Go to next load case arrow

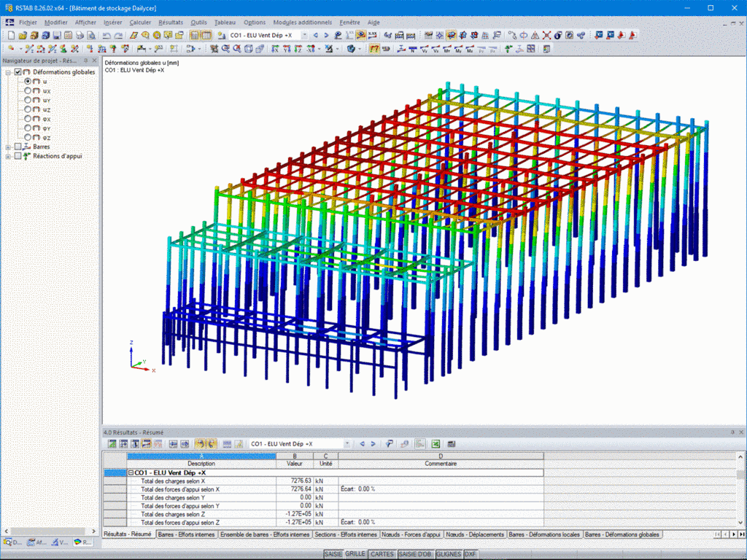pos(326,35)
